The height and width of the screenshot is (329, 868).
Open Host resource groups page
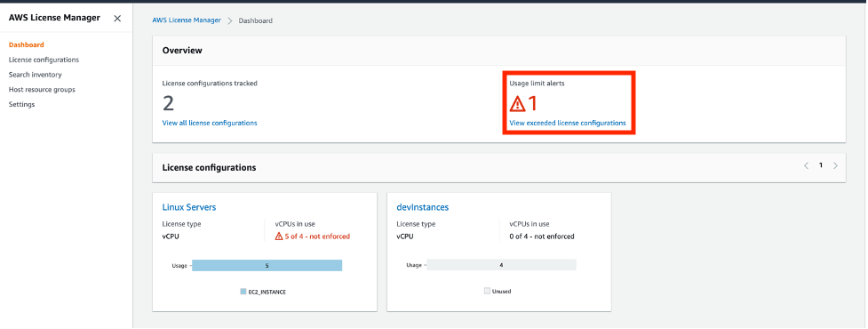42,90
